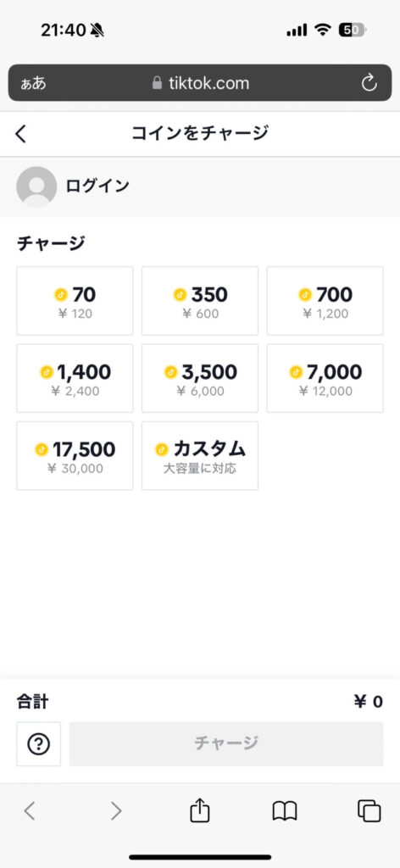
Task: Open the カスタム custom amount option
Action: point(200,455)
